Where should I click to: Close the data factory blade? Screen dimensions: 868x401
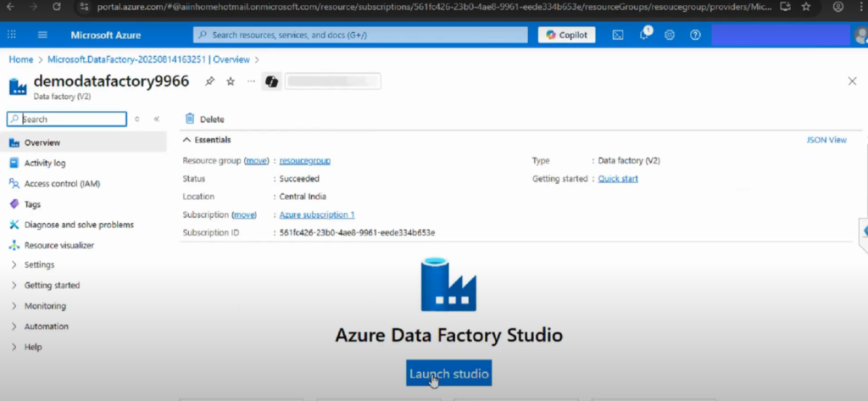[x=852, y=81]
